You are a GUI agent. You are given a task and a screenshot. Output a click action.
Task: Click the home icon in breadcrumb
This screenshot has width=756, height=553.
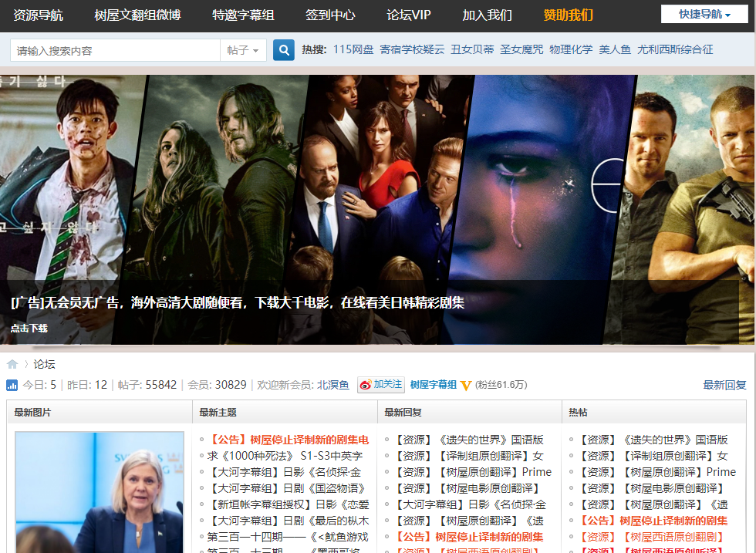point(12,364)
